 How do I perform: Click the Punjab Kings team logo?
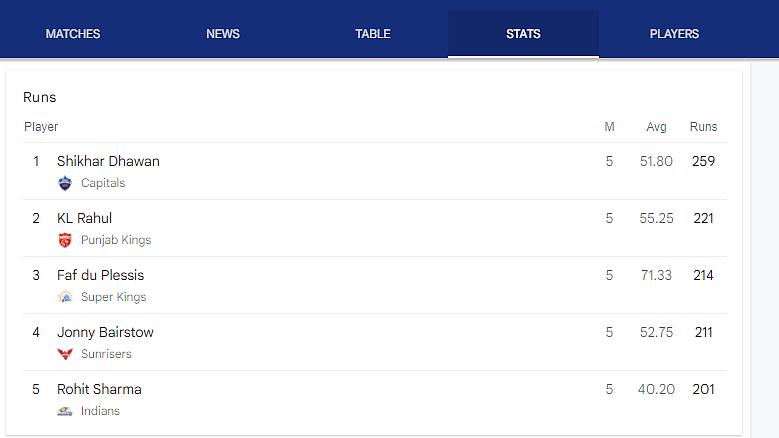65,240
